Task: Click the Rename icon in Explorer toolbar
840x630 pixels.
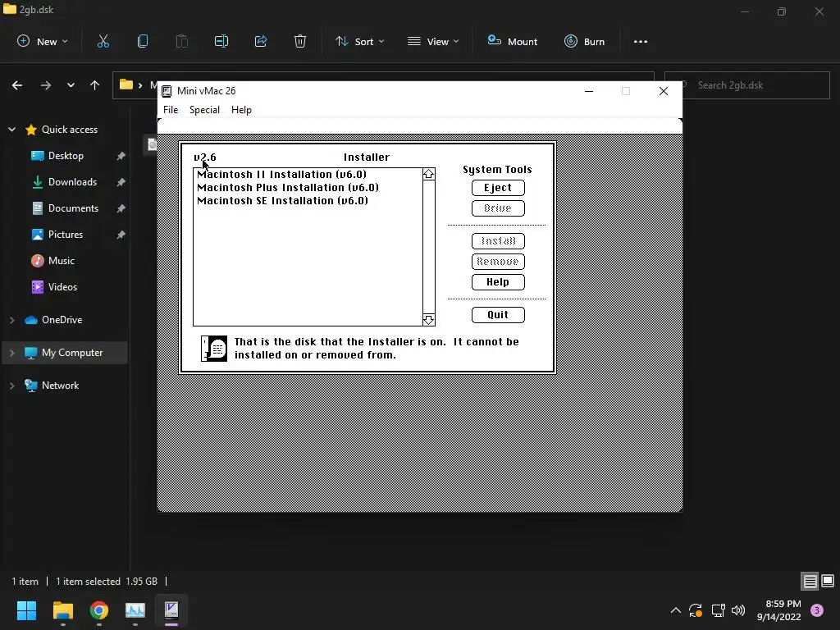Action: pos(221,41)
